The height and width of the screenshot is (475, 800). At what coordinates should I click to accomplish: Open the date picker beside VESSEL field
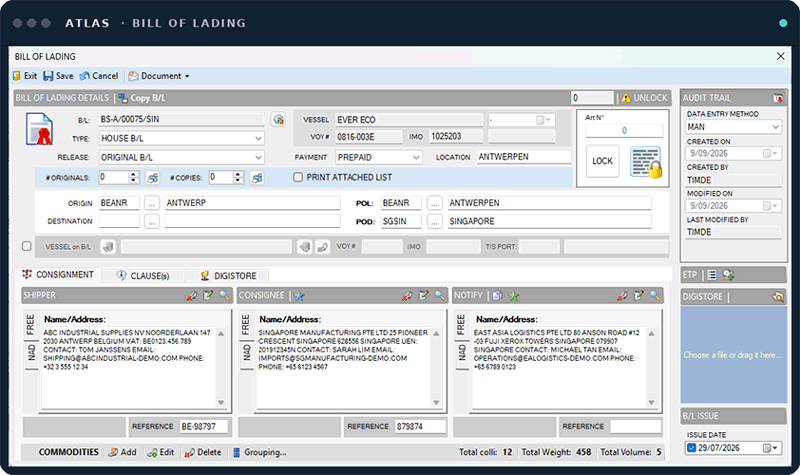(543, 120)
